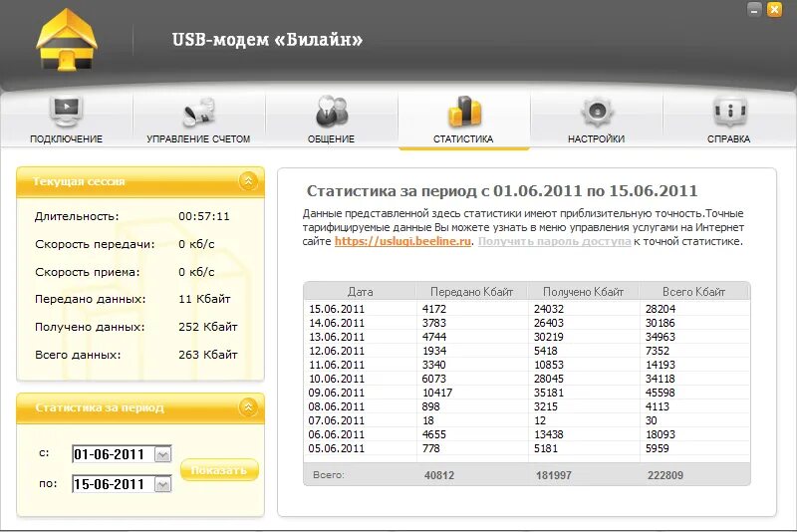This screenshot has width=797, height=532.
Task: Collapse the Текущая сессия panel
Action: 248,181
